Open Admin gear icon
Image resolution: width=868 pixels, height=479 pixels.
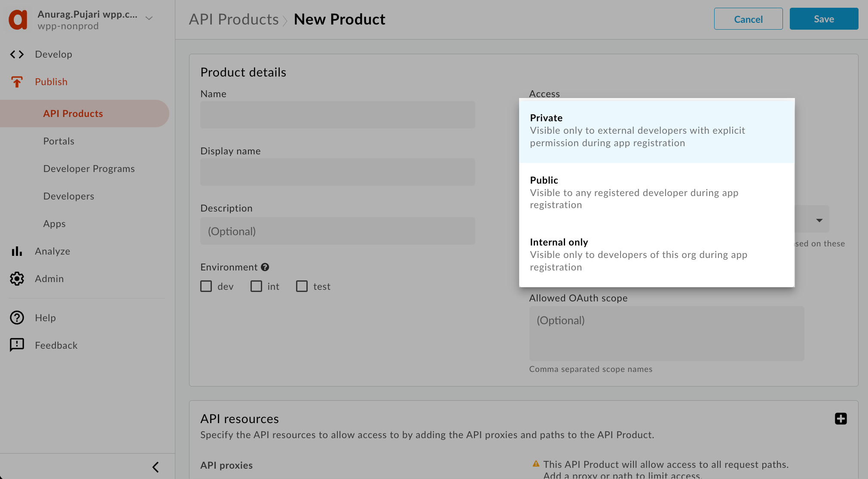pyautogui.click(x=17, y=279)
